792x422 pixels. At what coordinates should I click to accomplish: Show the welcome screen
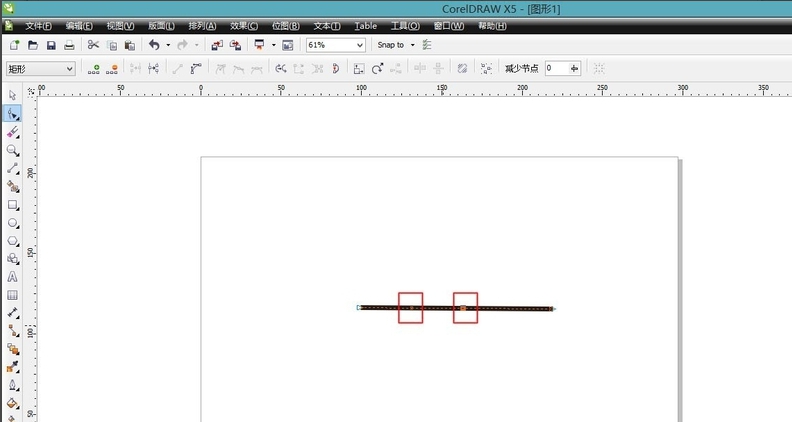point(287,45)
